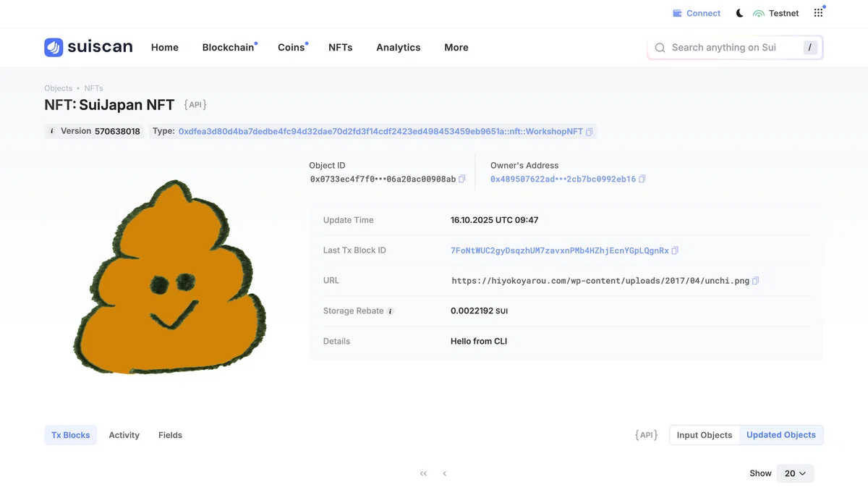Click the Storage Rebate info icon

390,311
